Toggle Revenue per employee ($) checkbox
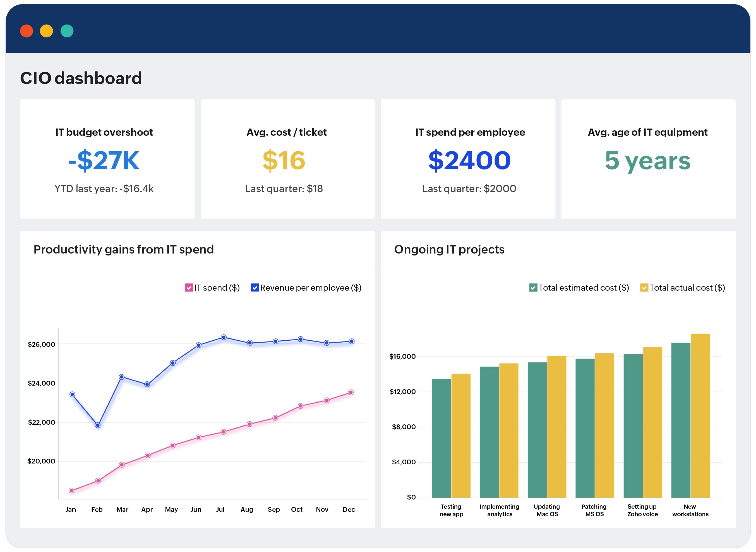This screenshot has height=552, width=756. [255, 288]
